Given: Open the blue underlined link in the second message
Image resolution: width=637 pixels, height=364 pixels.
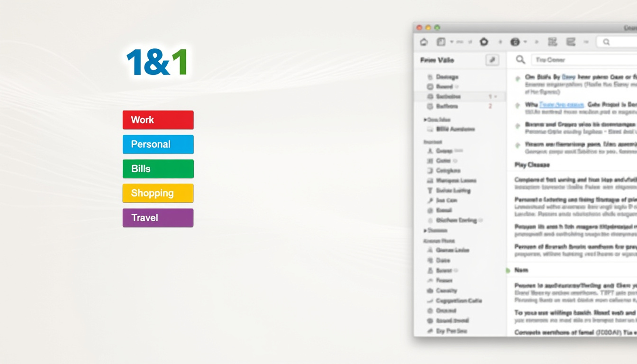Looking at the screenshot, I should click(x=561, y=104).
